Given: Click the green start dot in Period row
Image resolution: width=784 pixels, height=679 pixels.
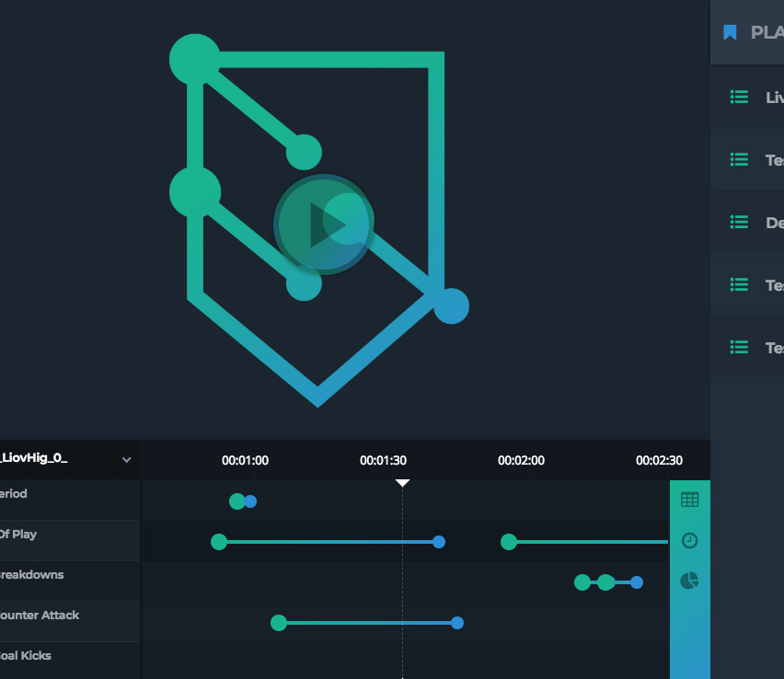Looking at the screenshot, I should 237,501.
